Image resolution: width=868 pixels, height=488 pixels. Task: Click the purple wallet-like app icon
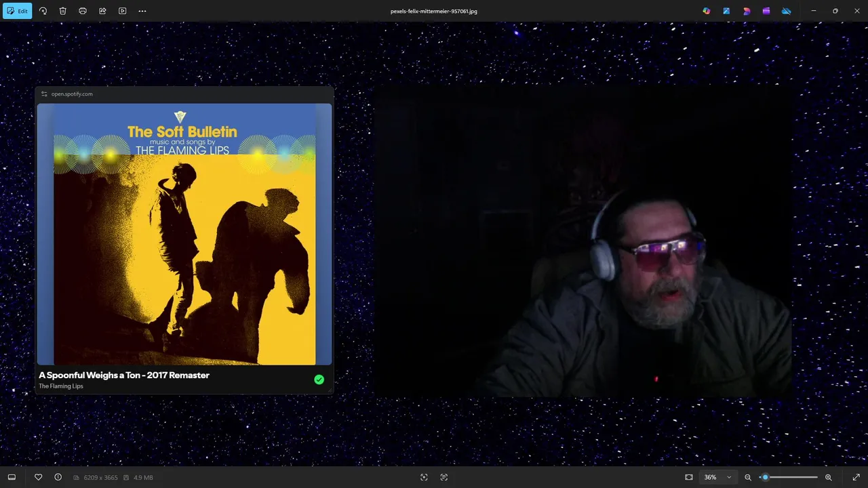(x=766, y=11)
